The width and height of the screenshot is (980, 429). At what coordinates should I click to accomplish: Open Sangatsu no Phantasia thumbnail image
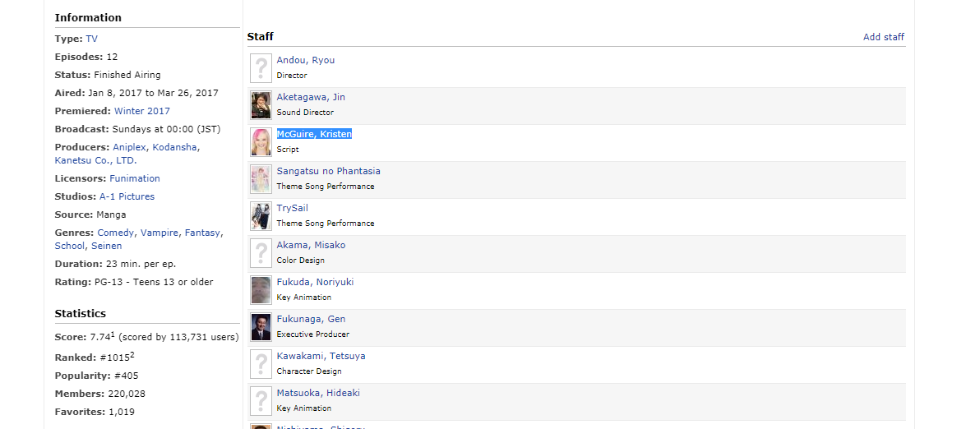coord(261,178)
